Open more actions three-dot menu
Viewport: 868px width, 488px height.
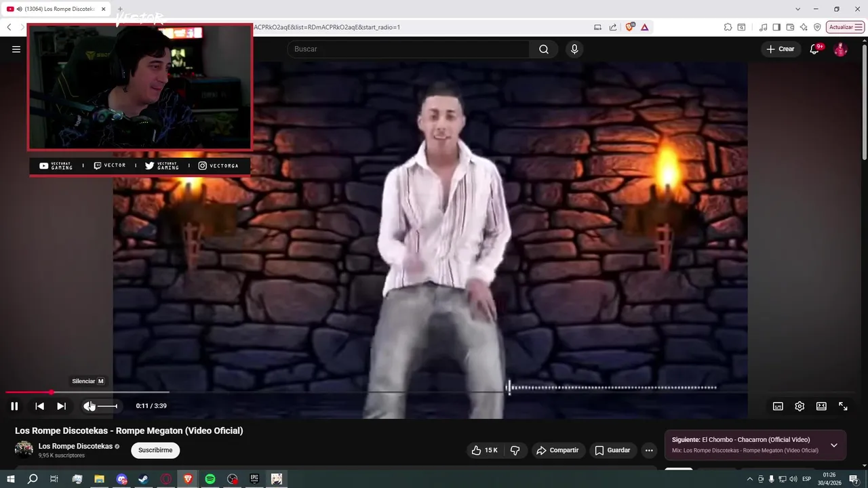[x=649, y=450]
